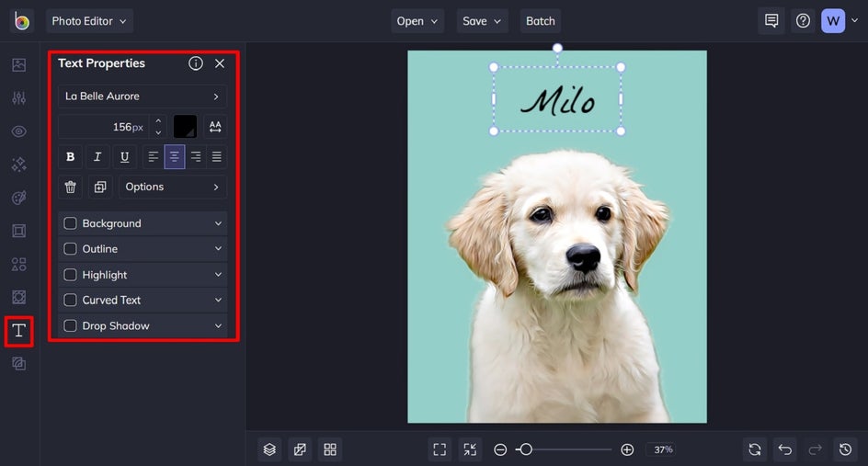Zoom out with the minus button
Image resolution: width=868 pixels, height=466 pixels.
pos(500,450)
